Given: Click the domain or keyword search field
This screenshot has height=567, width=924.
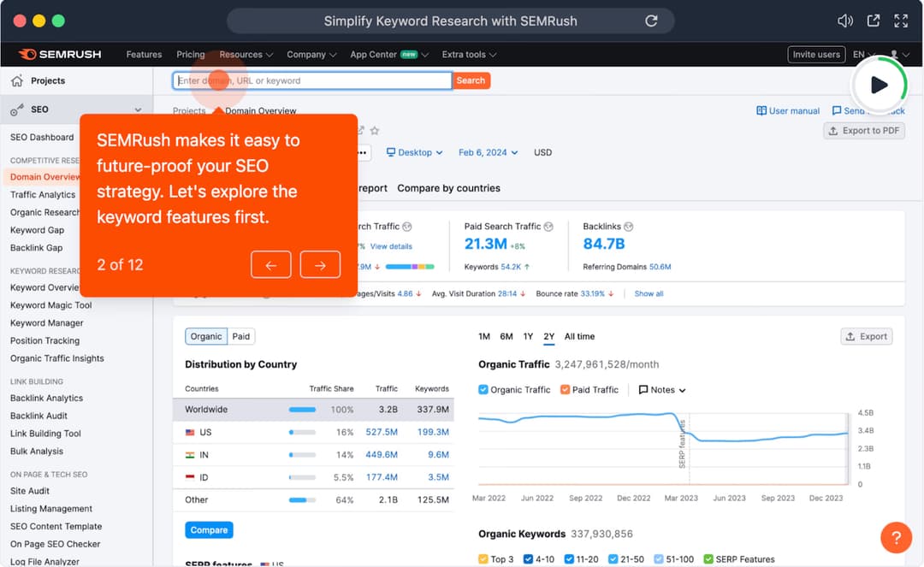Looking at the screenshot, I should click(312, 80).
